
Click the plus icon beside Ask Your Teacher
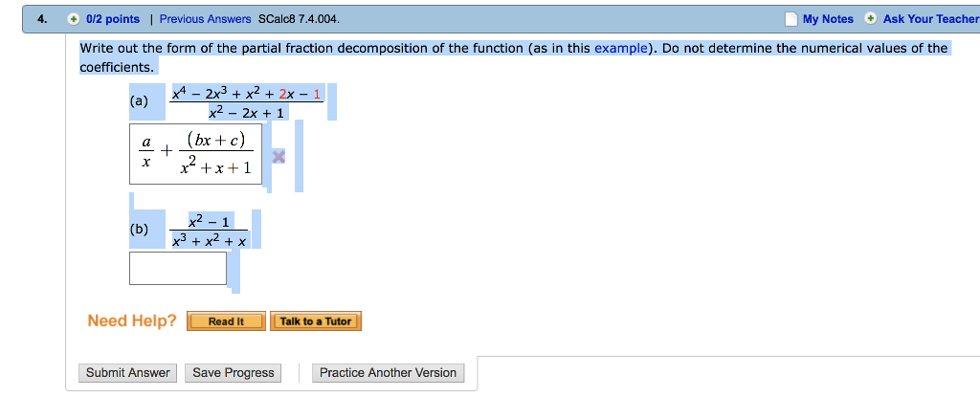coord(871,19)
